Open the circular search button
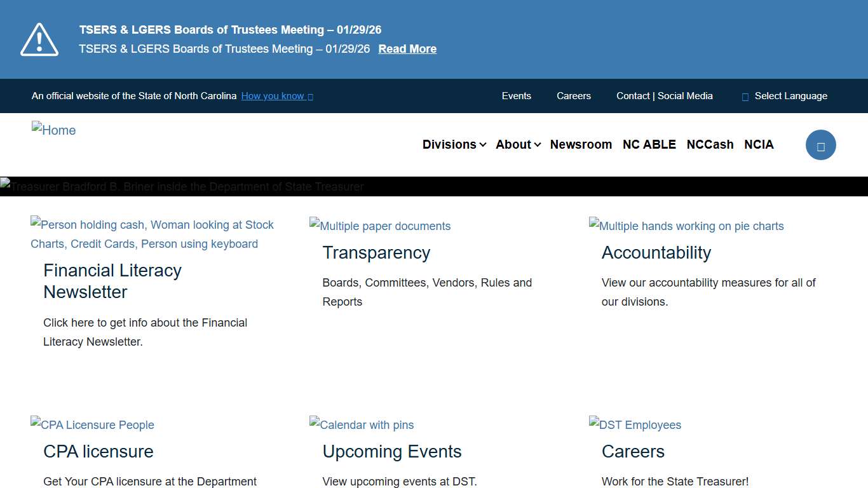 pos(821,145)
